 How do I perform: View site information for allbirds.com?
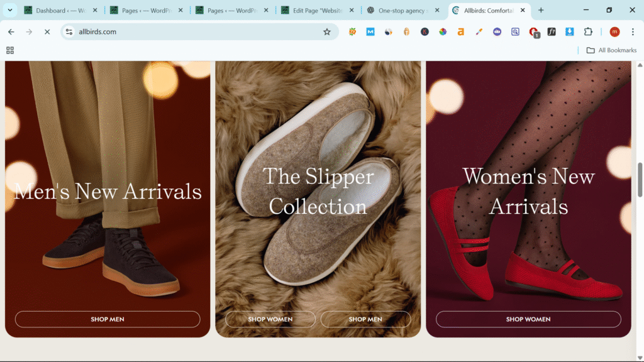(69, 32)
